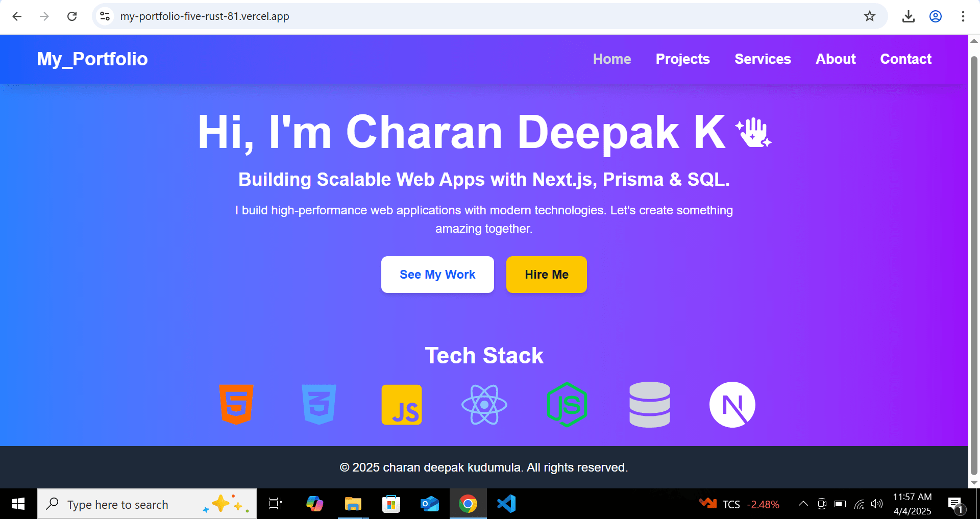The image size is (980, 519).
Task: Click the copyright footer text
Action: tap(484, 467)
